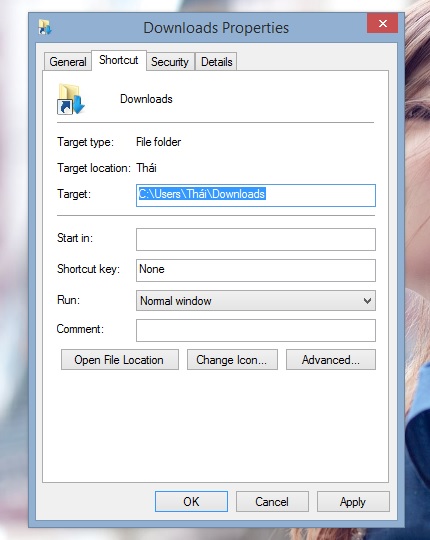Click the Open File Location button
The height and width of the screenshot is (540, 430).
click(x=120, y=360)
